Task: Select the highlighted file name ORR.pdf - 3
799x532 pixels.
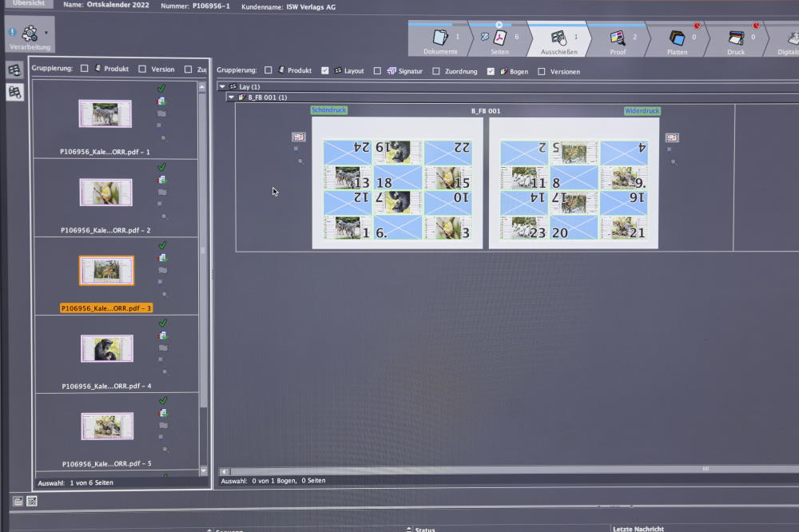Action: (106, 308)
